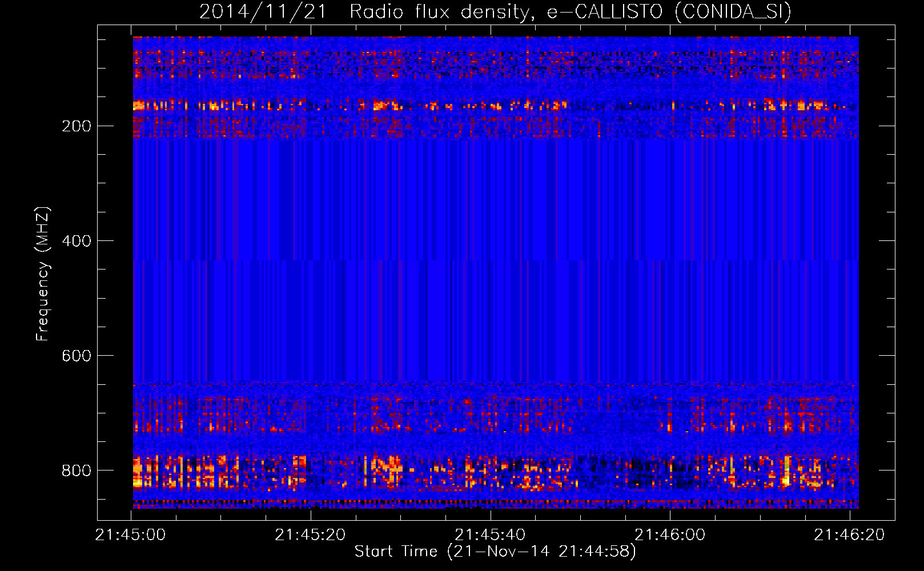Click the 200 frequency tick label

(77, 126)
